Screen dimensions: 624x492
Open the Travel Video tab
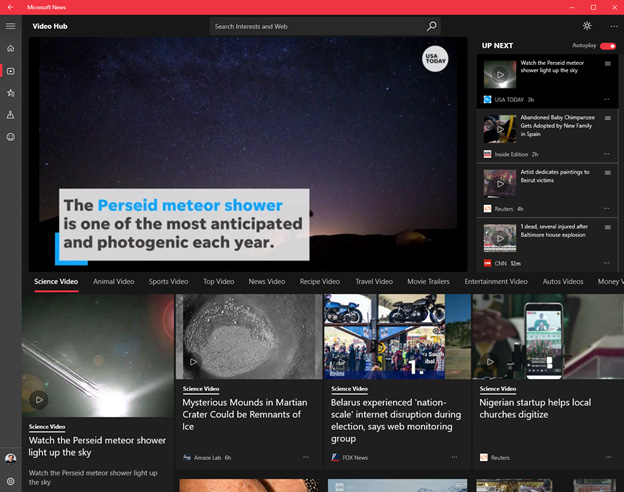tap(374, 282)
